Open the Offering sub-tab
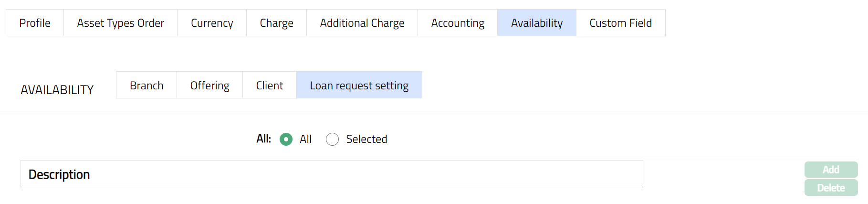The width and height of the screenshot is (868, 204). tap(209, 86)
